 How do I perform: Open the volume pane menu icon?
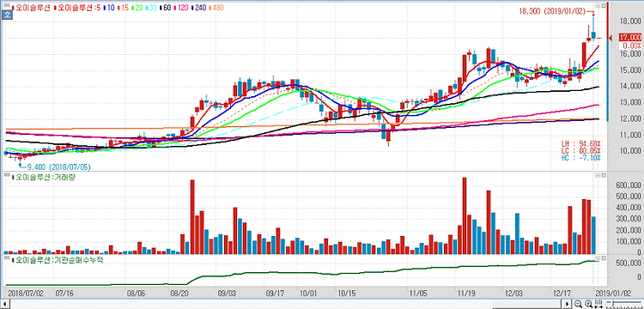coord(7,175)
